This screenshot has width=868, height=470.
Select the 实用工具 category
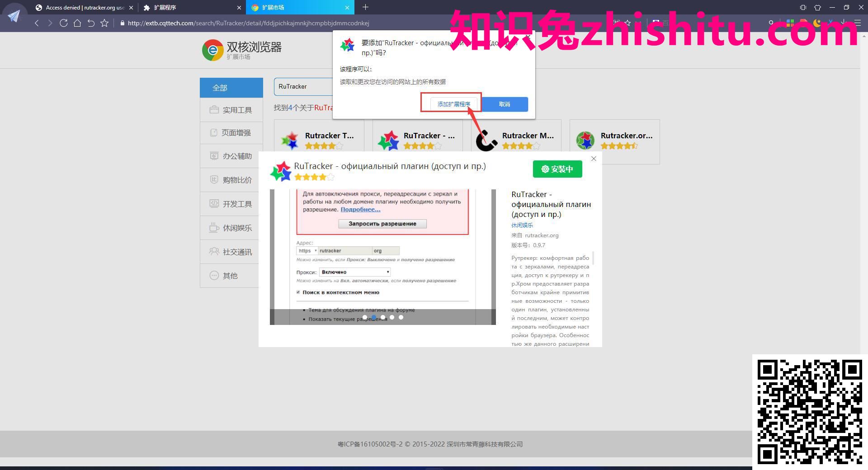tap(231, 110)
